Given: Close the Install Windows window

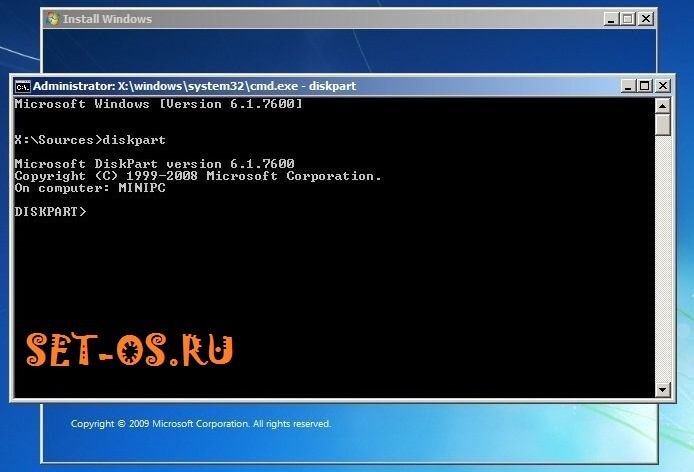Looking at the screenshot, I should pos(645,19).
